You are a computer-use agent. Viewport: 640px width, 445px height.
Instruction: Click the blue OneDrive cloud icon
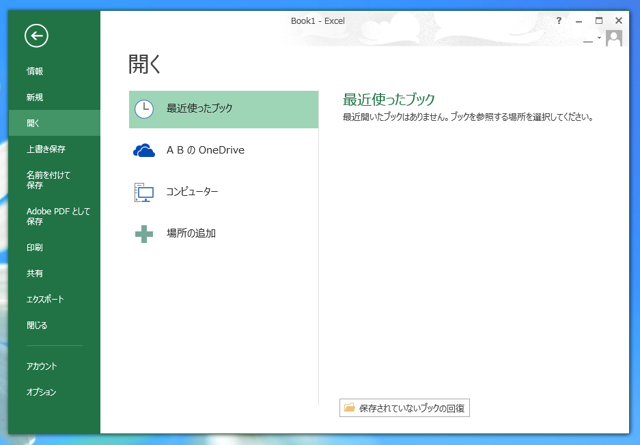144,150
